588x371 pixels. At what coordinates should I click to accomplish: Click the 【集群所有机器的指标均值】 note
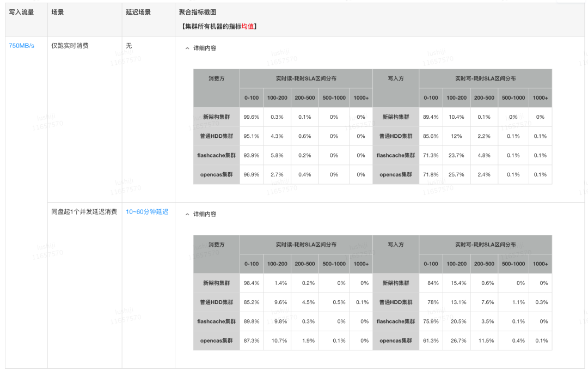(x=219, y=26)
